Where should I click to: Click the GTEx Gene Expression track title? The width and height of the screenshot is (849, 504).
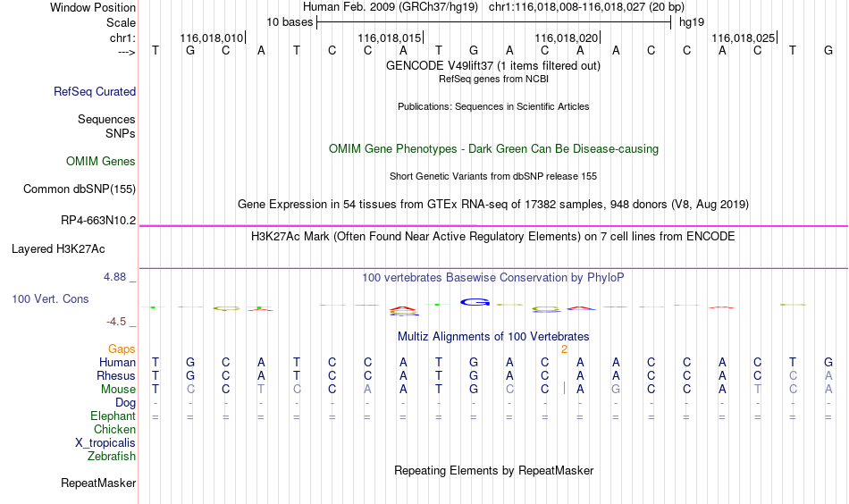click(x=493, y=204)
